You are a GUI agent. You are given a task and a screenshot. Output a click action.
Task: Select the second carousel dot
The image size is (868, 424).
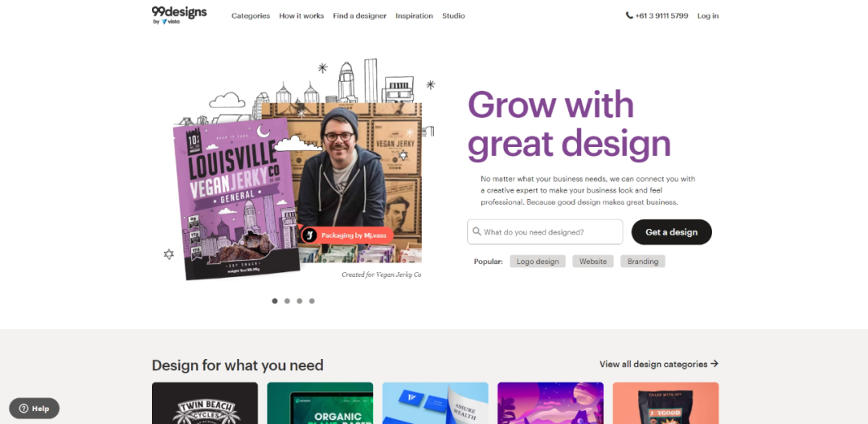click(287, 300)
